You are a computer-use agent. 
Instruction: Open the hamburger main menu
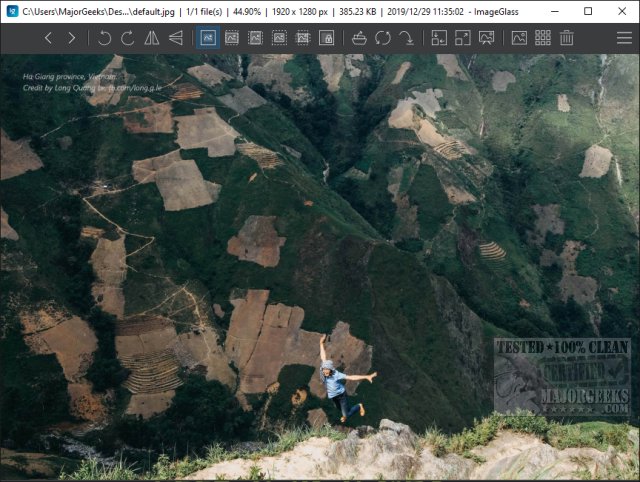(624, 38)
